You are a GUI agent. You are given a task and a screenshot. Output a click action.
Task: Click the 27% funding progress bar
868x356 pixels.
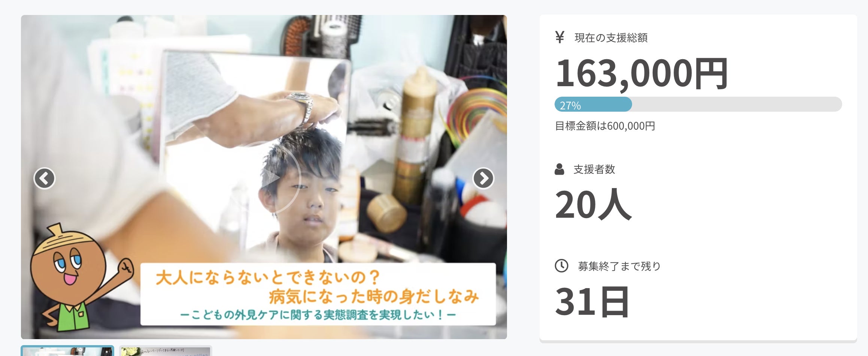(698, 104)
